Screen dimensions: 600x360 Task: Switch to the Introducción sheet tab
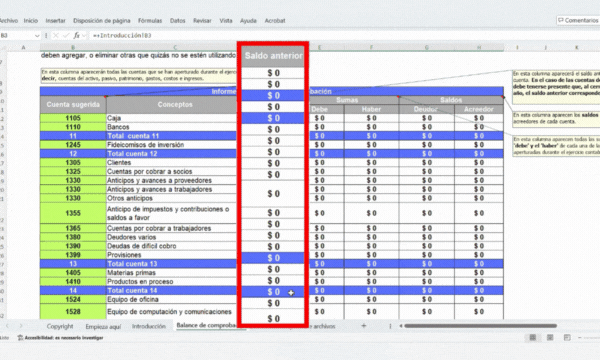[149, 326]
